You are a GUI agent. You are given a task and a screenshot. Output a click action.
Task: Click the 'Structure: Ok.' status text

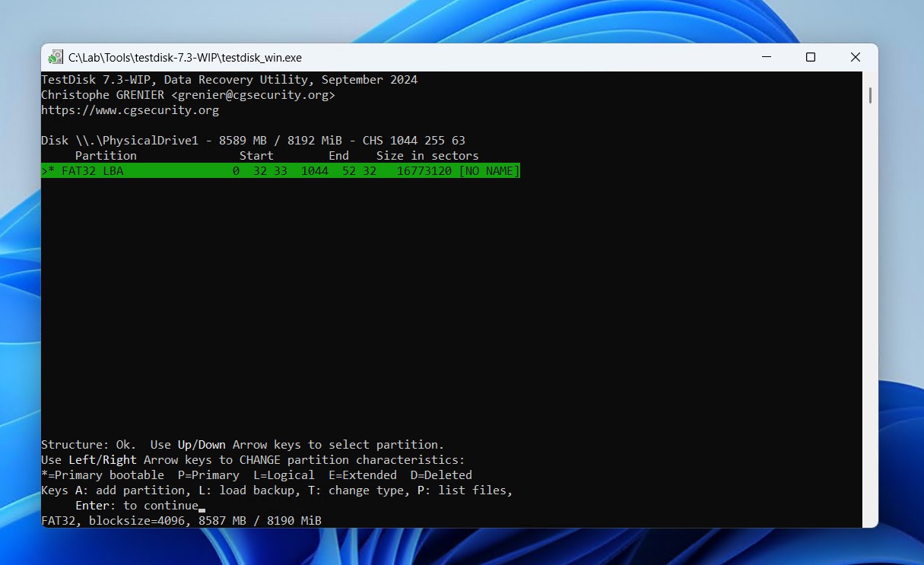pos(88,445)
